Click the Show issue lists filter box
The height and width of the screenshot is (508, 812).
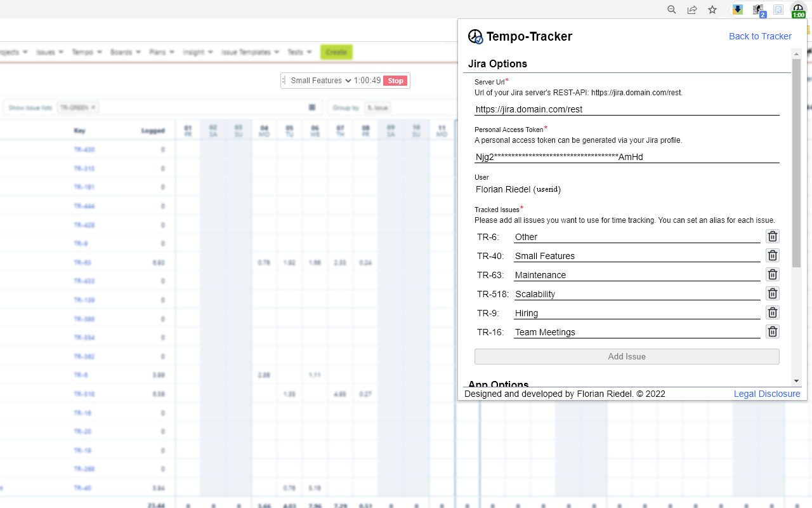(162, 108)
